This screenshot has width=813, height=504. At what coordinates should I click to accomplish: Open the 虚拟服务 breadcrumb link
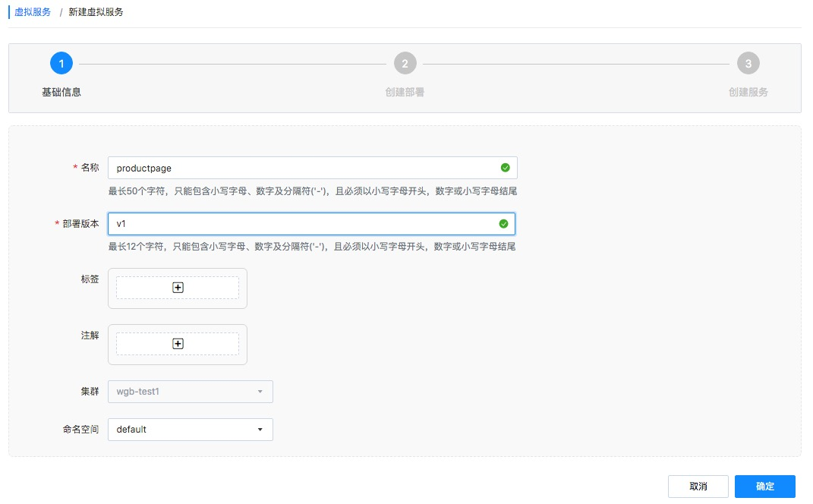[32, 11]
